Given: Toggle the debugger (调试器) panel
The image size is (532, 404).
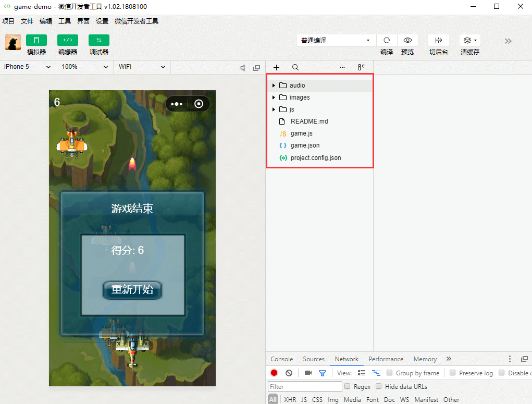Looking at the screenshot, I should tap(98, 40).
